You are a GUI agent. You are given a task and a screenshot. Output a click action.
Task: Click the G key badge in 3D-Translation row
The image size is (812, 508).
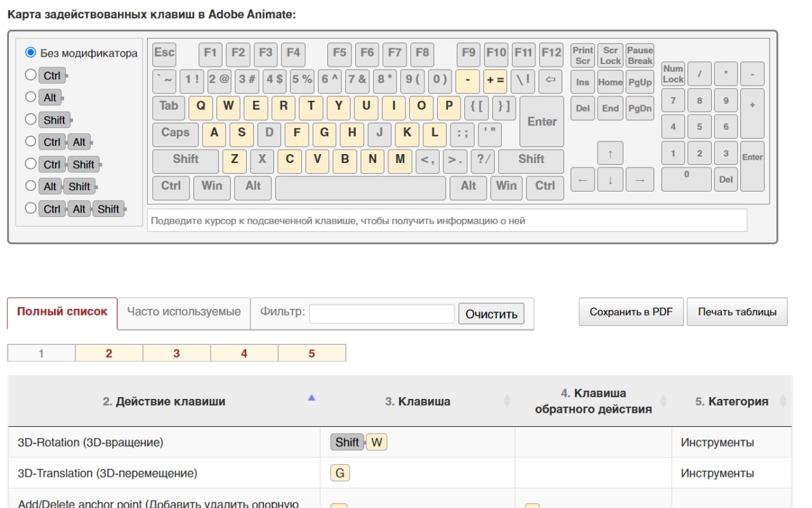340,474
